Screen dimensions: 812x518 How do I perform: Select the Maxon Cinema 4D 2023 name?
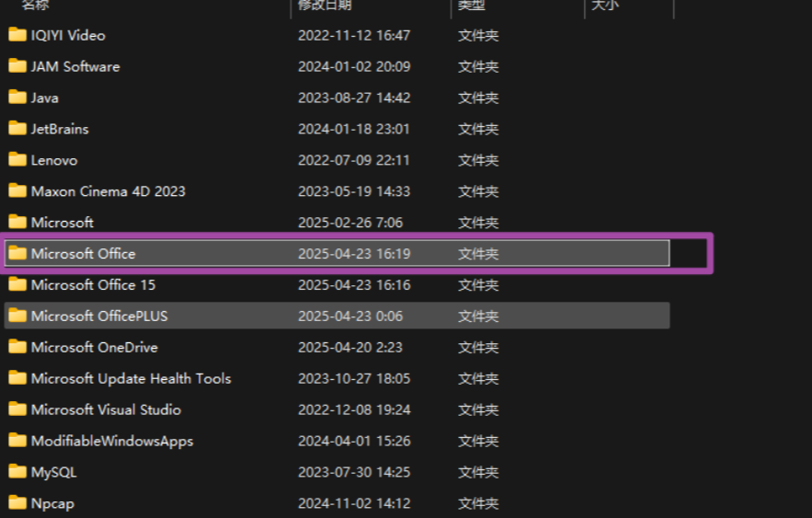(x=108, y=191)
